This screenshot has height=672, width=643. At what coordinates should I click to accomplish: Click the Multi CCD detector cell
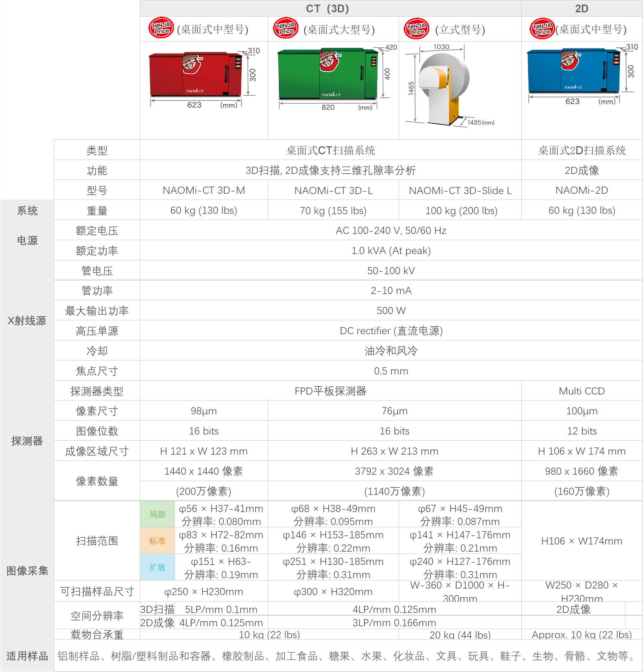[582, 391]
